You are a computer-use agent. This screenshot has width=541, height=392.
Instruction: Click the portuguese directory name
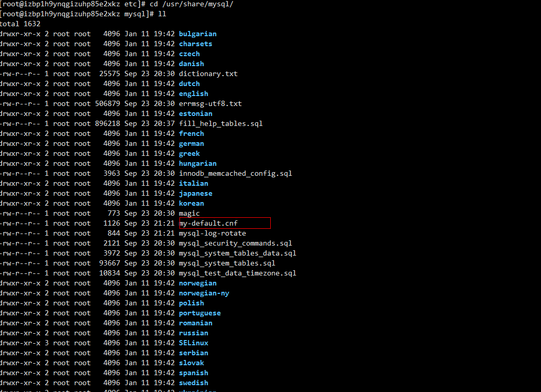point(200,313)
